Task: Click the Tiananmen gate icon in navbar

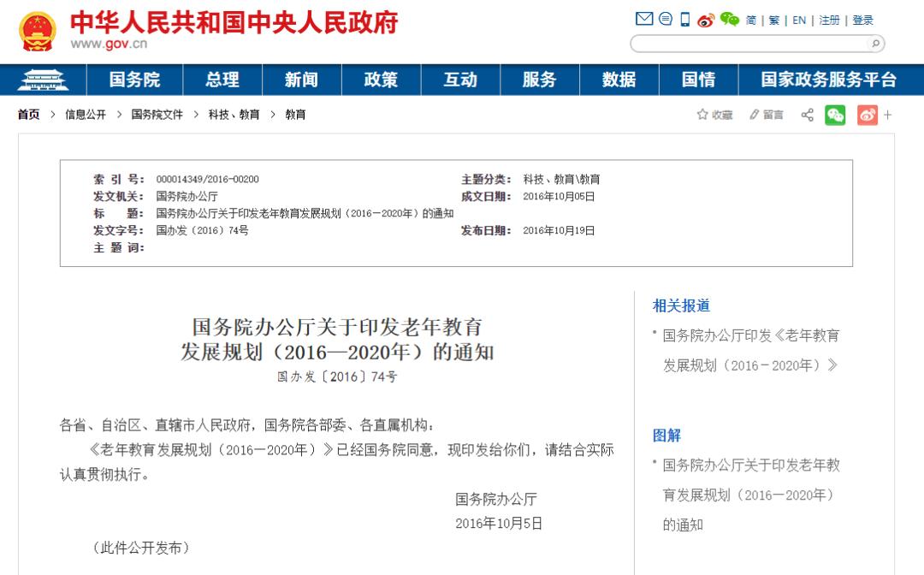Action: (43, 80)
